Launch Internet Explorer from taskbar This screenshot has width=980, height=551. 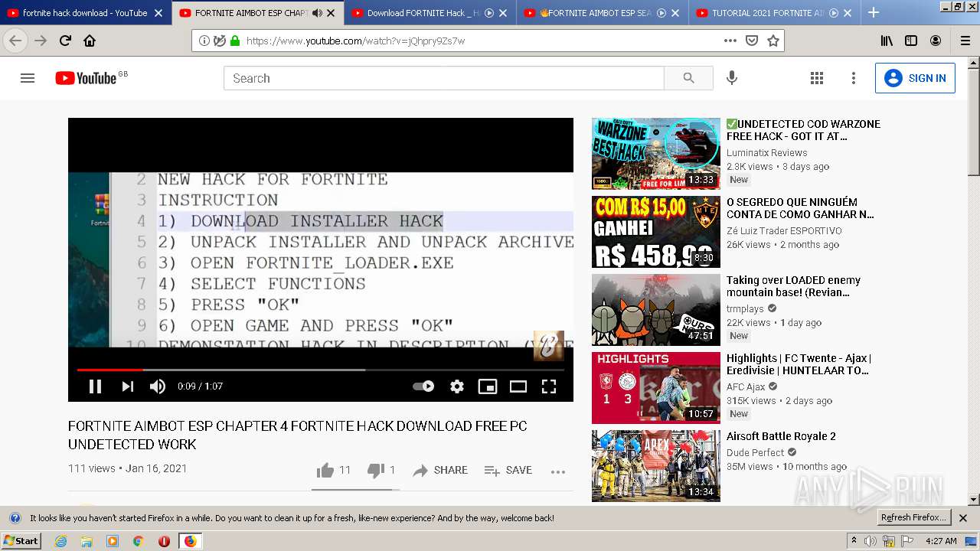pyautogui.click(x=60, y=541)
